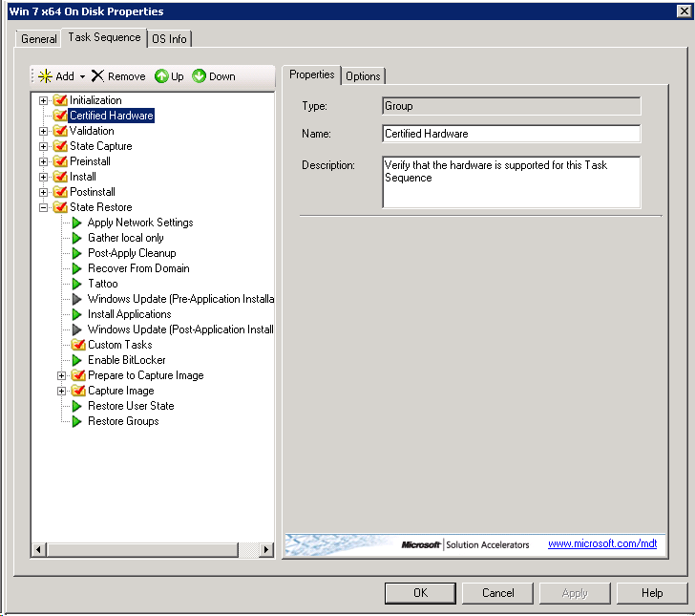The image size is (695, 616).
Task: Click the Type field showing Group
Action: pos(512,106)
